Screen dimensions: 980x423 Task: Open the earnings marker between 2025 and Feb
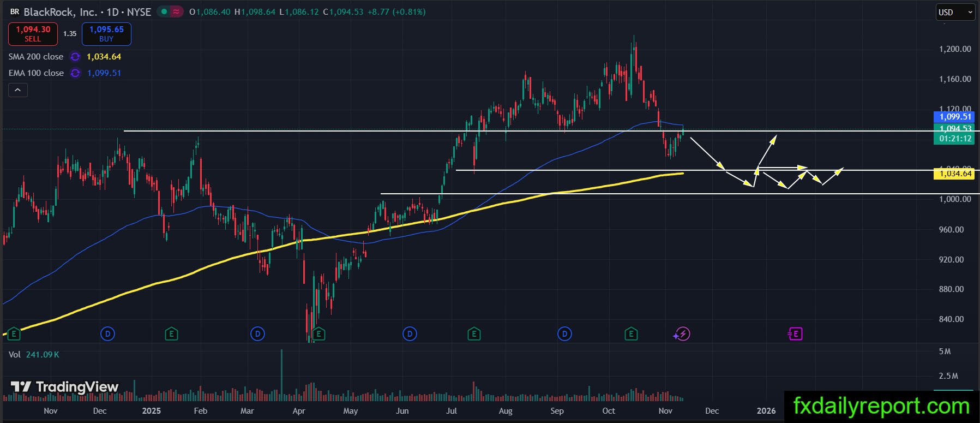pos(171,333)
